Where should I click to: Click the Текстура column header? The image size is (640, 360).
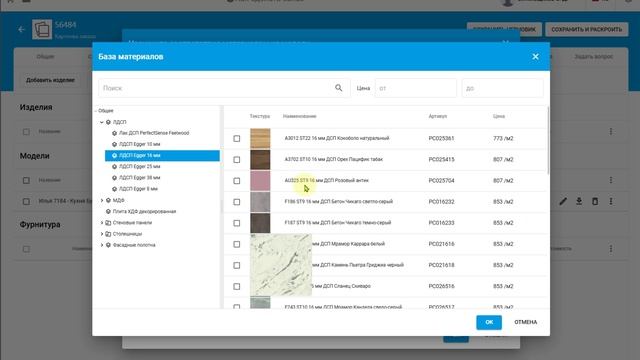[x=260, y=116]
